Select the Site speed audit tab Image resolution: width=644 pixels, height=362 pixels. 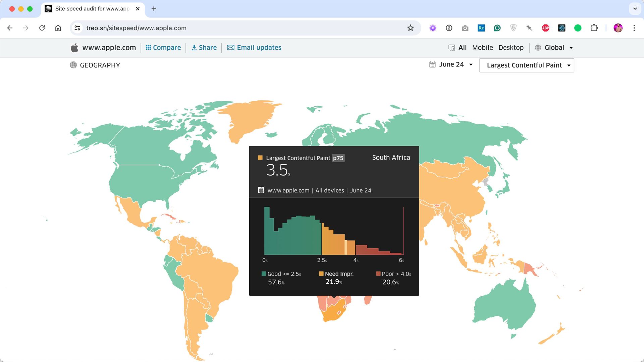pyautogui.click(x=93, y=9)
